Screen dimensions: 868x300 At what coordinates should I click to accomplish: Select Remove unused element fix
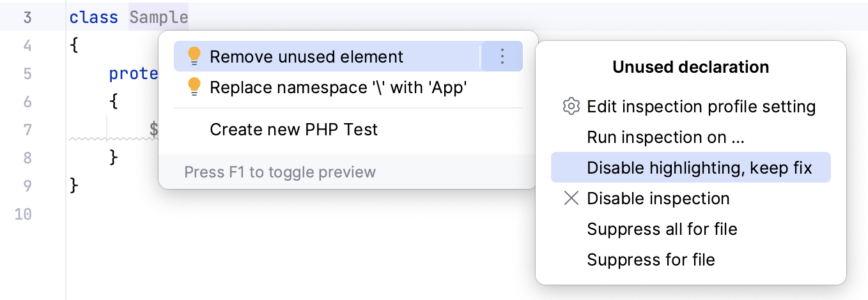coord(307,57)
